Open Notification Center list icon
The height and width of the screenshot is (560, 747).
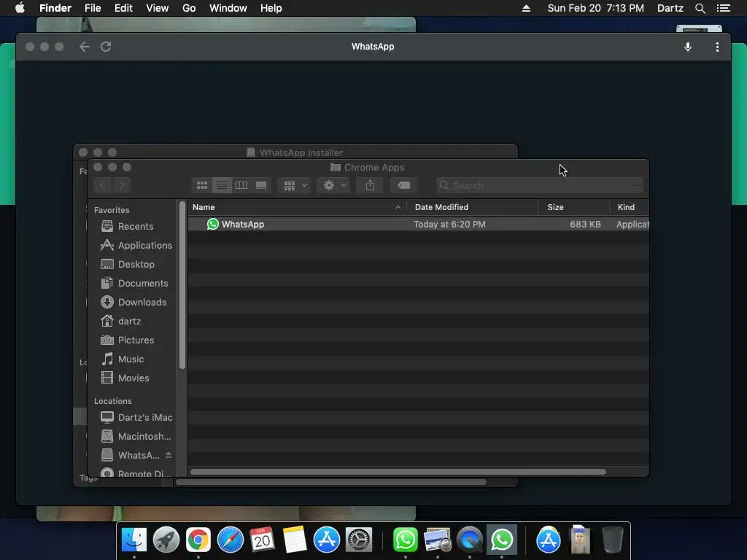724,8
